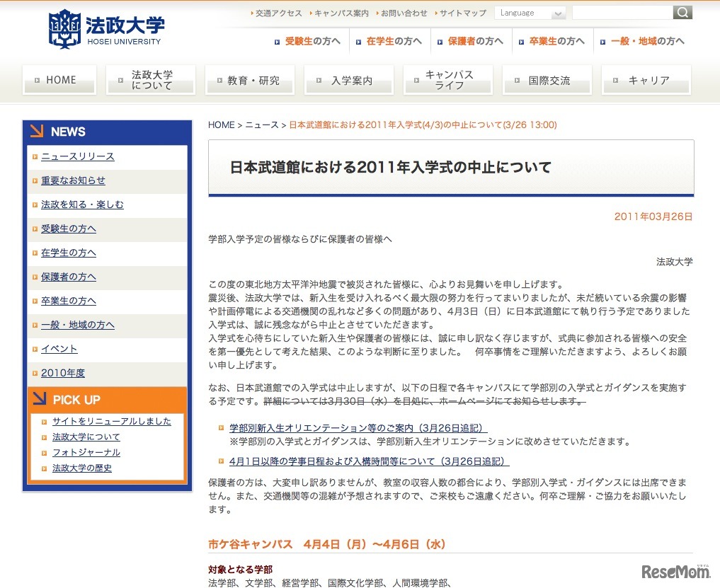720x588 pixels.
Task: Open 在学生の方へ in the NEWS sidebar
Action: click(x=69, y=253)
